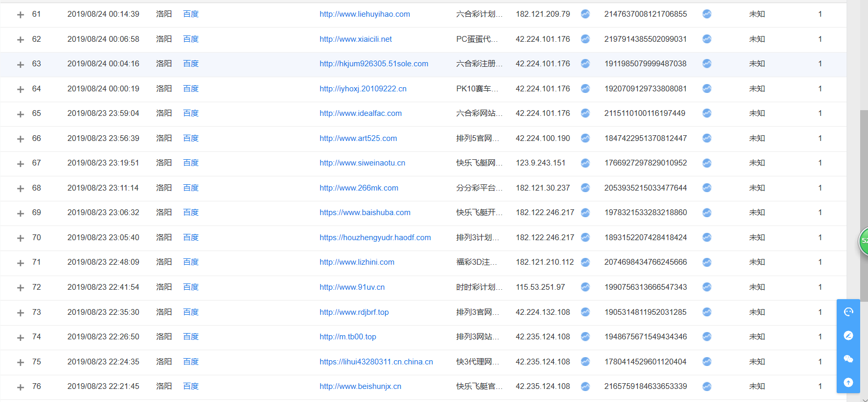Click trend icon next to ID 2197914385502099031
The image size is (868, 402).
click(x=707, y=39)
